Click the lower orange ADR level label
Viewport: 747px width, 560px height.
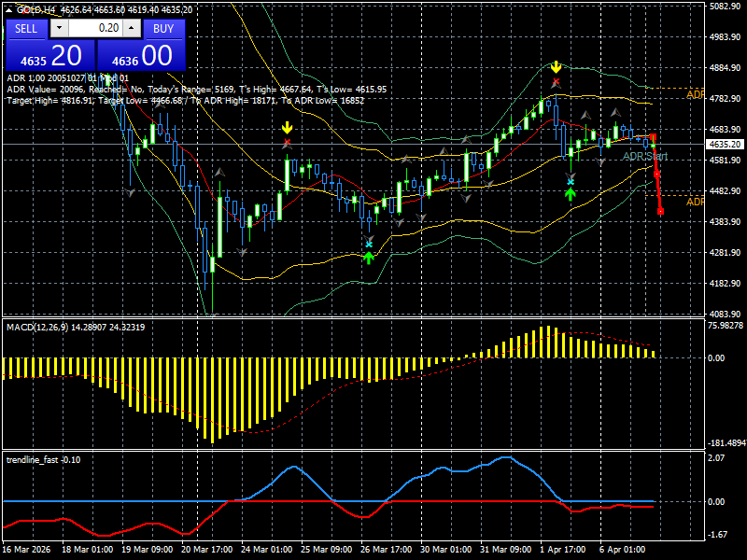coord(695,202)
